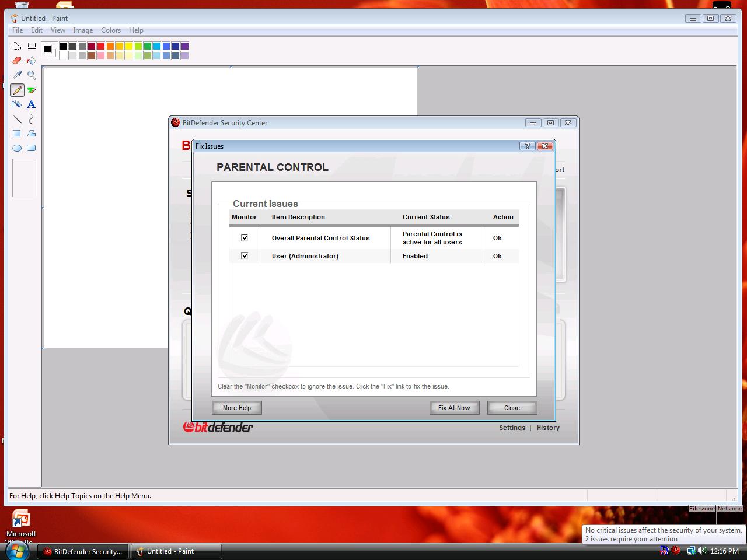Open the Microsoft Office desktop shortcut
747x560 pixels.
[x=21, y=525]
